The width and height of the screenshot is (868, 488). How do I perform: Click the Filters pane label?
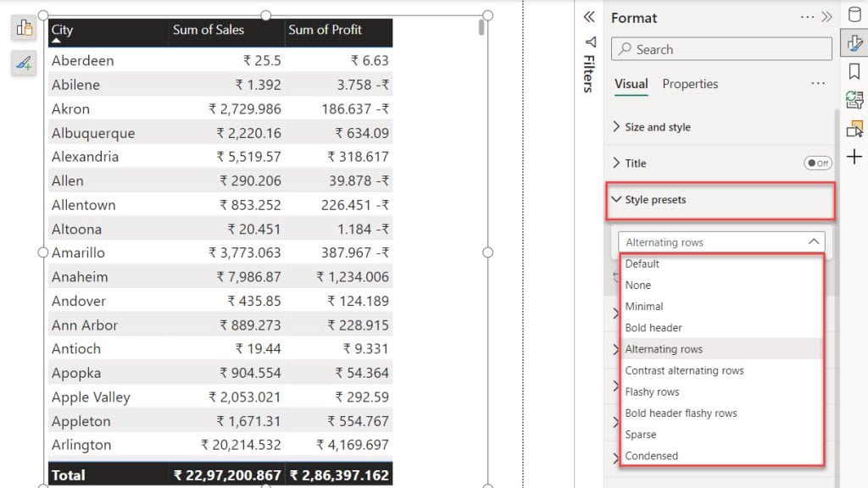[x=590, y=74]
